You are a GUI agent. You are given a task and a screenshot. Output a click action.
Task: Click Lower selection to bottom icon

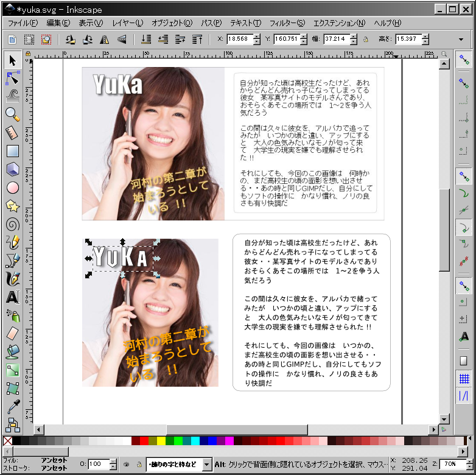coord(146,39)
